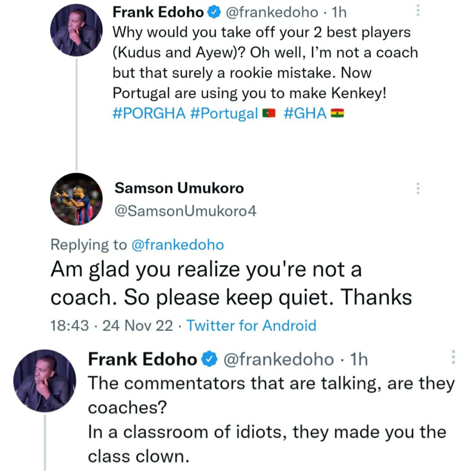476x476 pixels.
Task: Click the verified badge on the bottom tweet
Action: (x=209, y=359)
